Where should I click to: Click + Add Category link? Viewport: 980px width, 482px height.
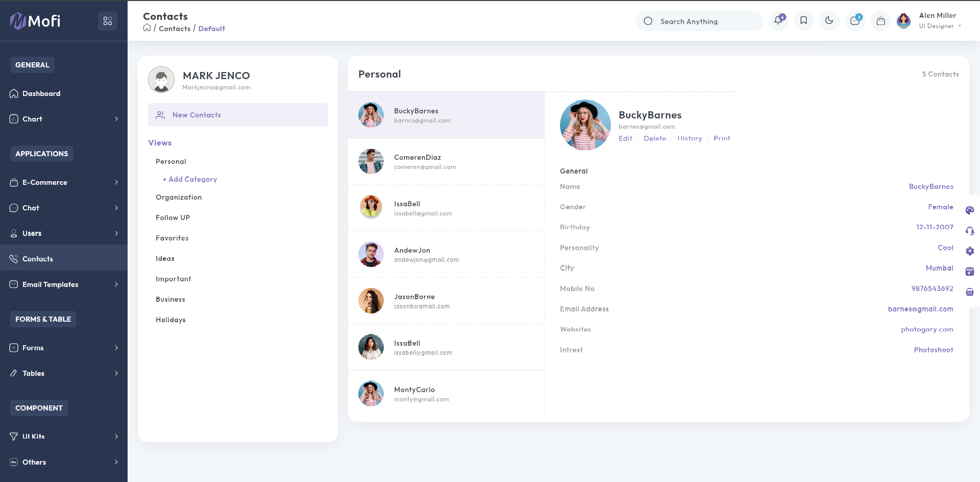[190, 179]
